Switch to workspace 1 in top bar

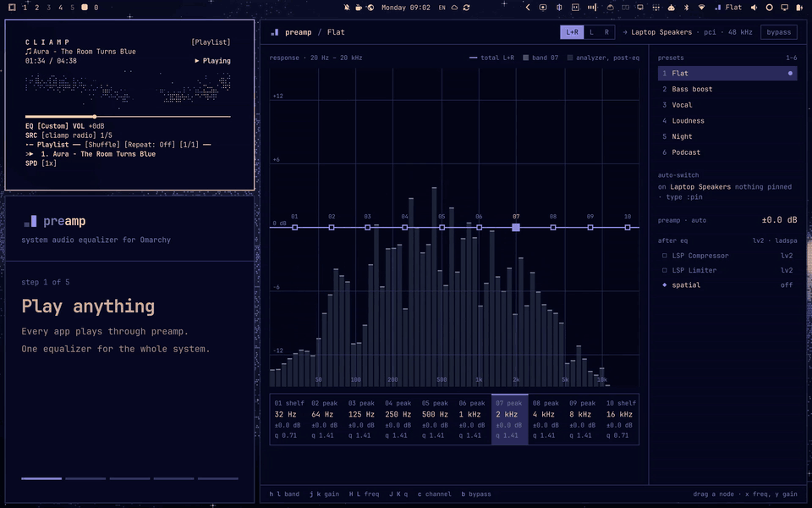pos(25,8)
